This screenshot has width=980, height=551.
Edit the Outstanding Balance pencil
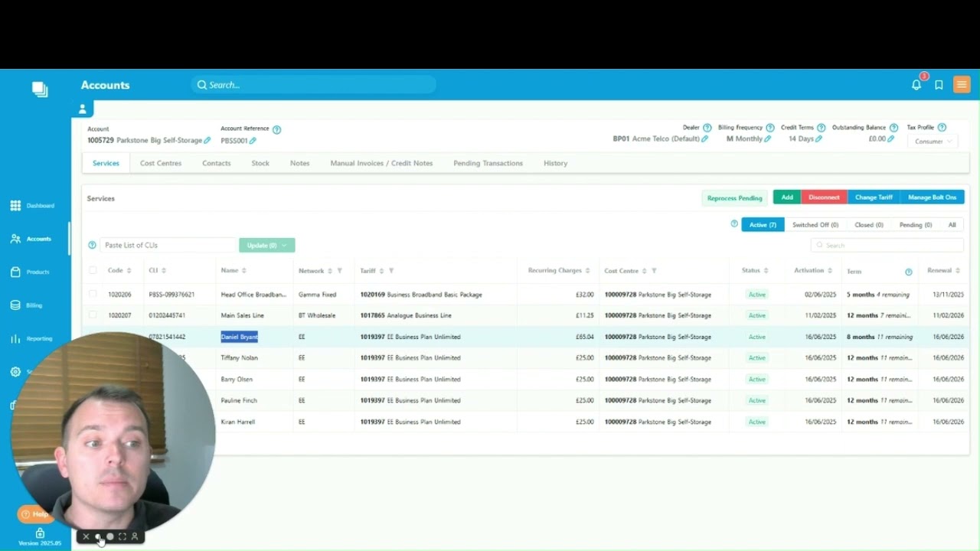891,139
